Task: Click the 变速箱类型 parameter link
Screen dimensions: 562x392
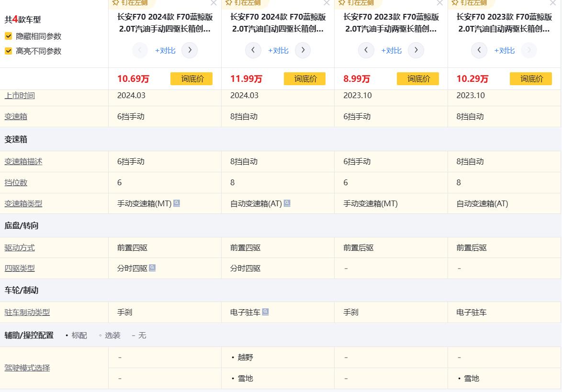Action: point(23,203)
